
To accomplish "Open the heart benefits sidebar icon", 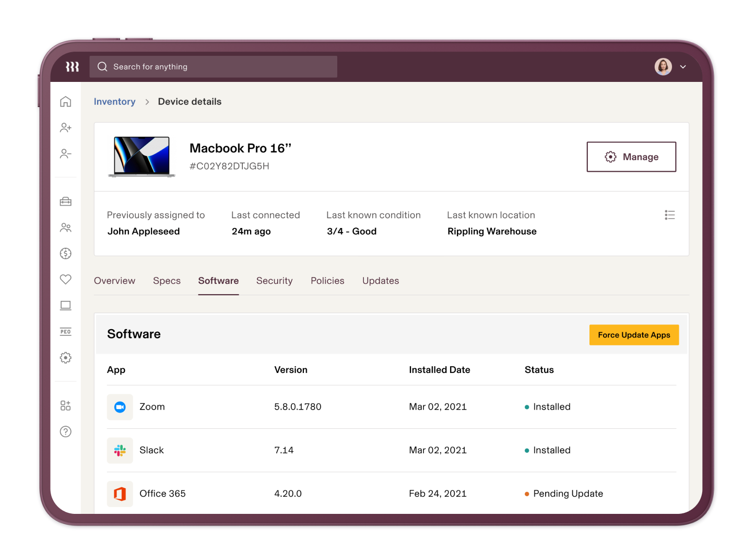I will 65,279.
